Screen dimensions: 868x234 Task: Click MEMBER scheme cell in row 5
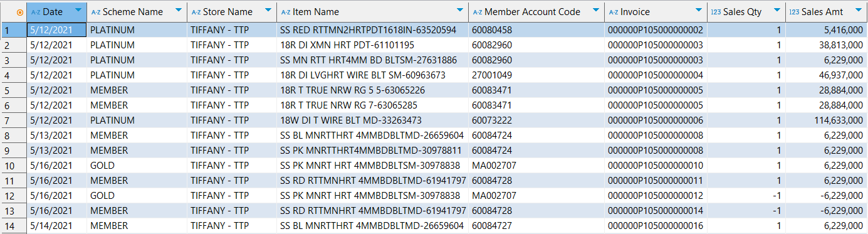click(137, 90)
